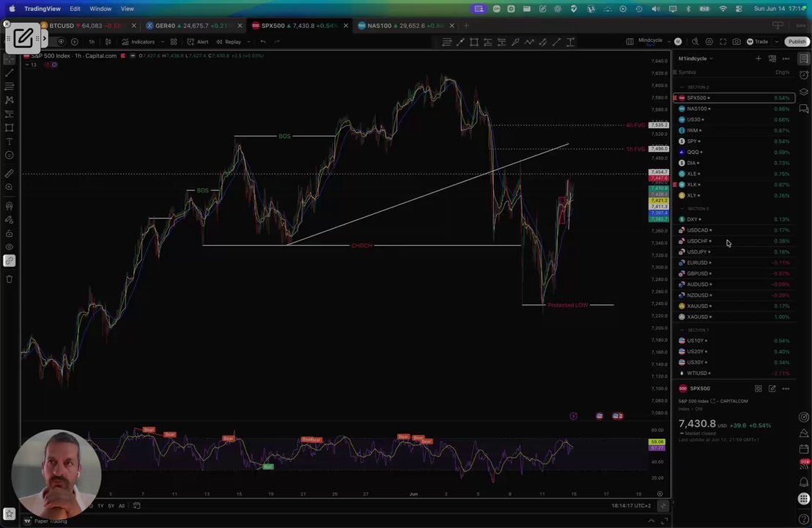Screen dimensions: 812x528
Task: Open the chats panel icon
Action: pyautogui.click(x=804, y=109)
